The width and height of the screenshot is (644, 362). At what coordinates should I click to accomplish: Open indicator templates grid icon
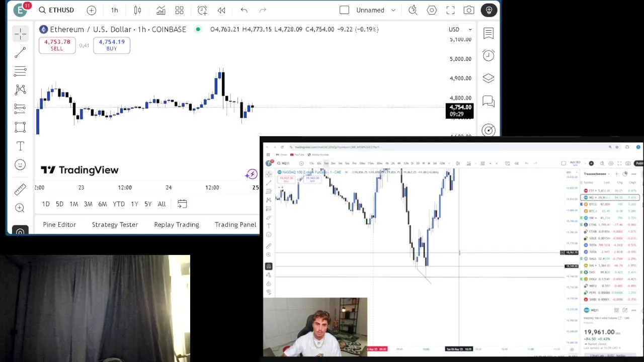tap(180, 10)
